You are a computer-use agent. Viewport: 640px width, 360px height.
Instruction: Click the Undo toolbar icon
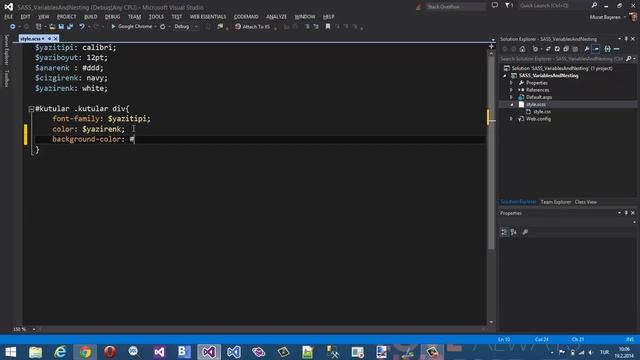point(82,27)
